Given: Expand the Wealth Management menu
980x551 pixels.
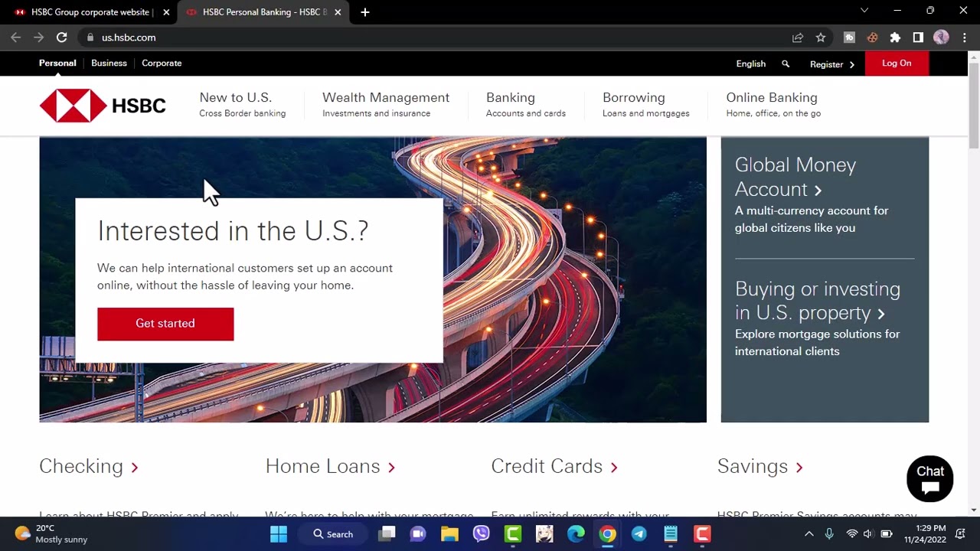Looking at the screenshot, I should tap(386, 105).
